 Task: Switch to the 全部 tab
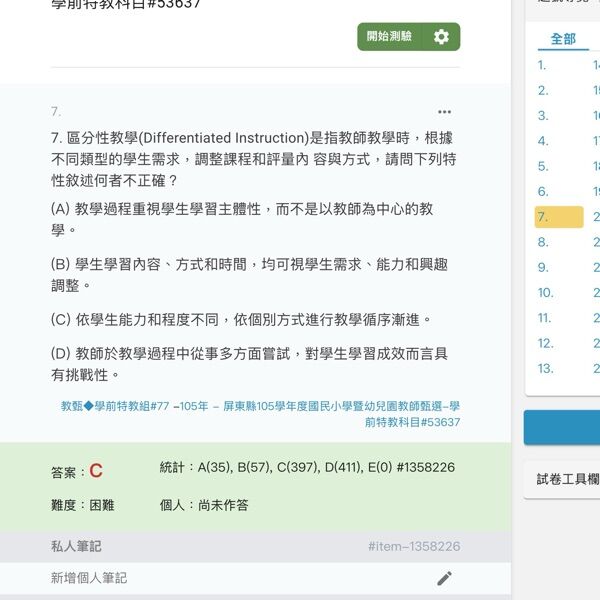pos(563,39)
